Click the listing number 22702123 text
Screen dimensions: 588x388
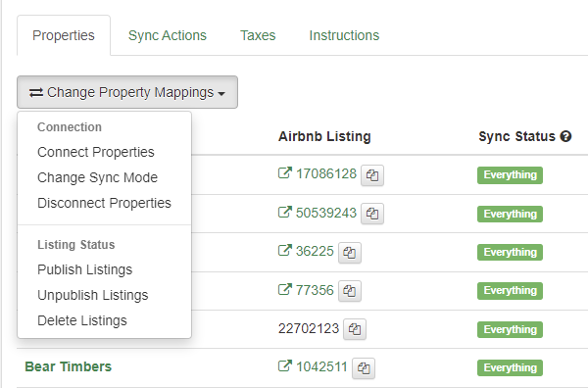[309, 328]
